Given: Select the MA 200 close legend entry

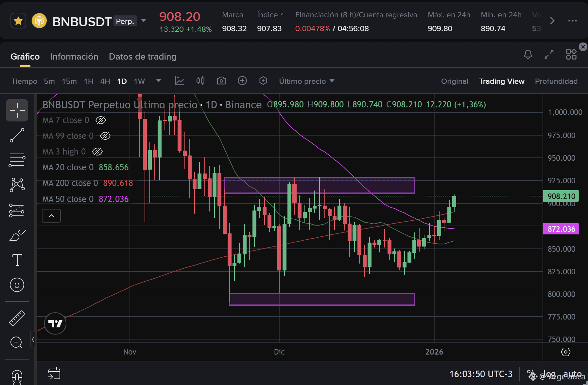Looking at the screenshot, I should tap(88, 183).
